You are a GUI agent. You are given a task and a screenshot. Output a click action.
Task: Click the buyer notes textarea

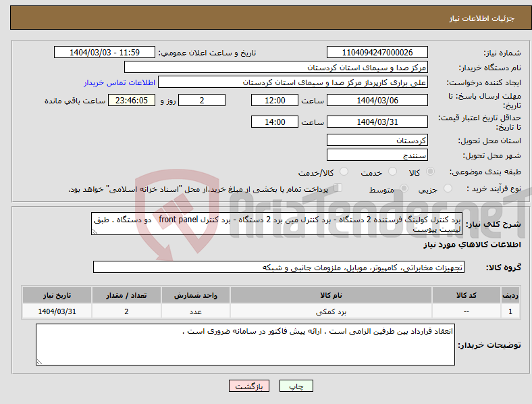pyautogui.click(x=245, y=345)
